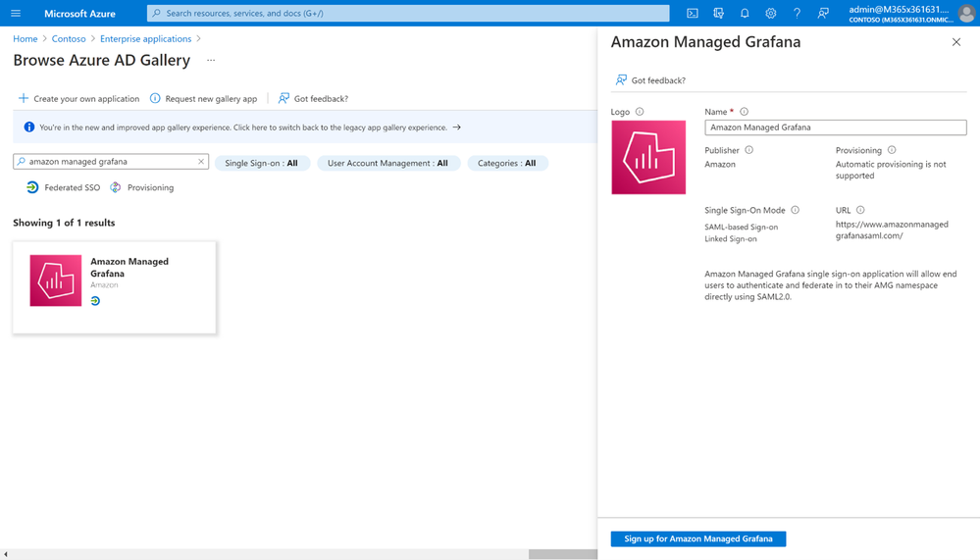Clear the gallery search text
The width and height of the screenshot is (980, 560).
(201, 161)
